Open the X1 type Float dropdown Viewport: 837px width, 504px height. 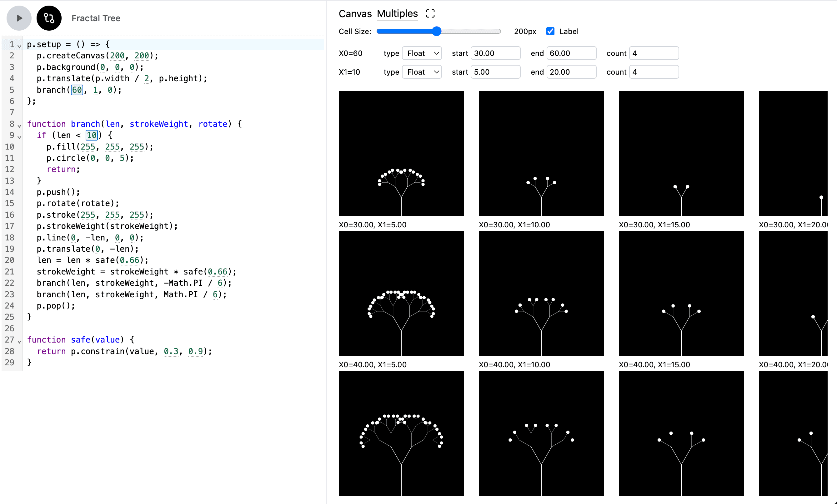(422, 72)
